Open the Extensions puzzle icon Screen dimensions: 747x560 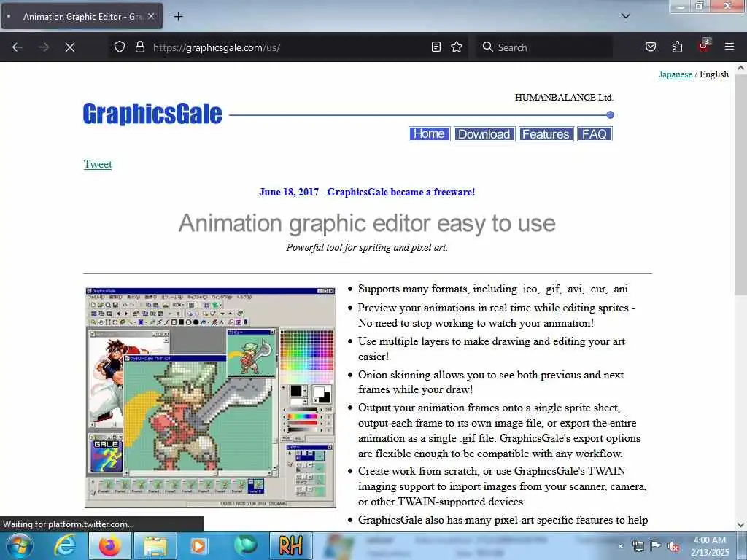click(677, 47)
